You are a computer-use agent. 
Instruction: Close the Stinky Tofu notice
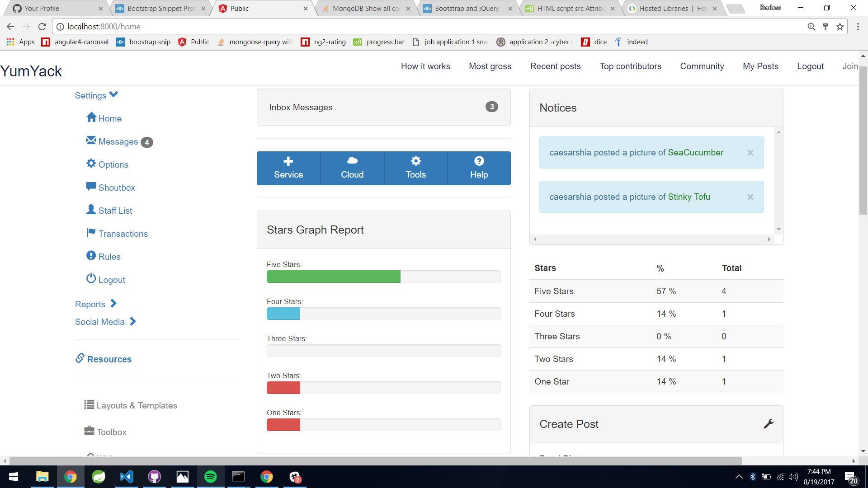[750, 197]
